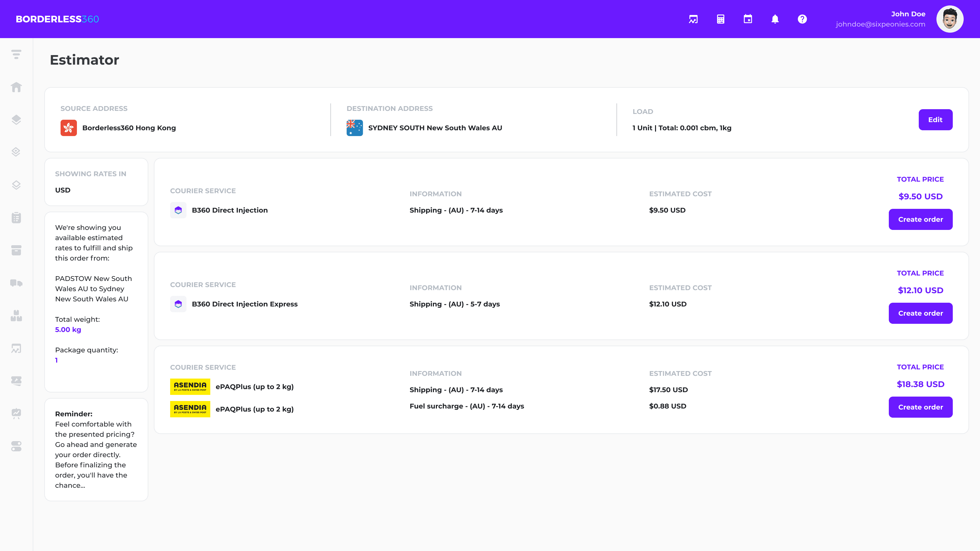This screenshot has height=551, width=980.
Task: Click 'Fuel surcharge - (AU) - 7-14 days'
Action: (x=467, y=406)
